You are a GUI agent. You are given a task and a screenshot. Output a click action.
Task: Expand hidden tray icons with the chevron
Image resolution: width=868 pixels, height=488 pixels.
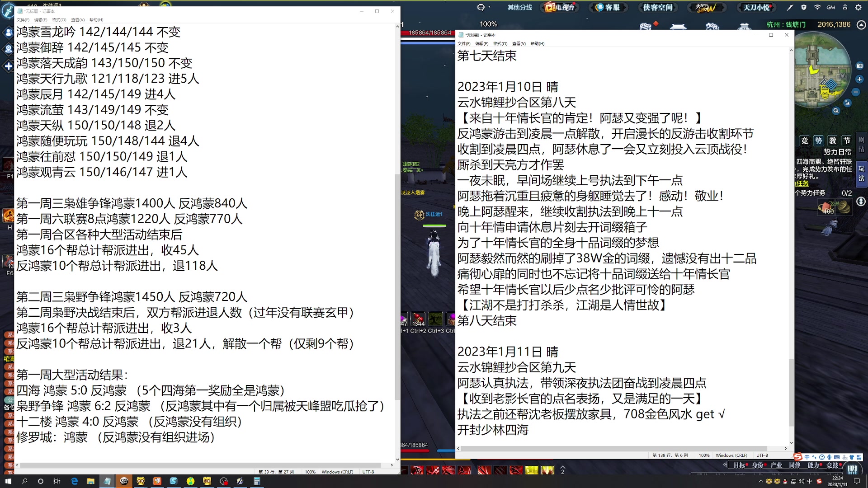[x=761, y=481]
